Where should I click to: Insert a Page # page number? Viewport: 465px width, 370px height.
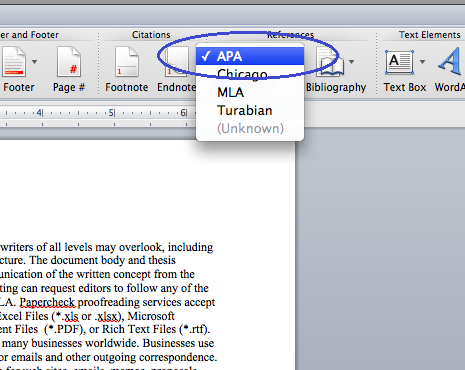tap(69, 62)
